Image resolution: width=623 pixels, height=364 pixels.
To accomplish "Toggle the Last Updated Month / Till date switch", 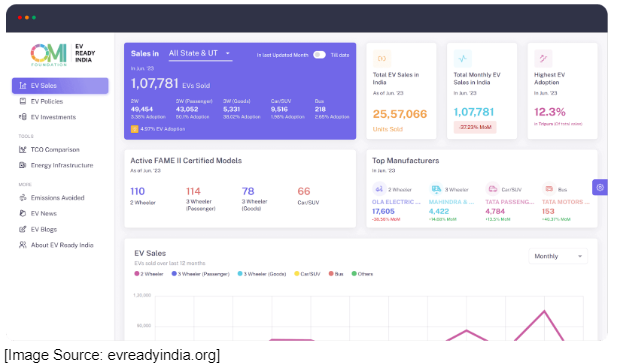I will (x=319, y=55).
